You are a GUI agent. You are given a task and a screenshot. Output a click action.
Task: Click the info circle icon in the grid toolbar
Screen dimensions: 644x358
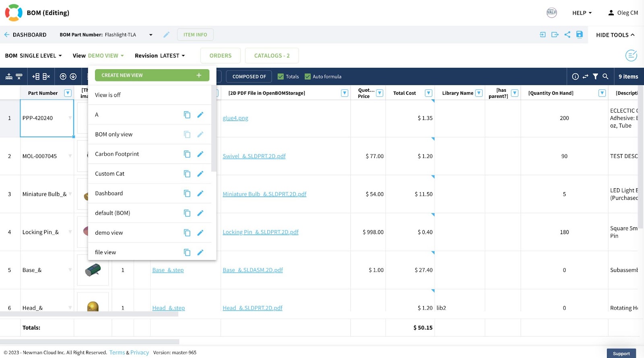(x=575, y=76)
